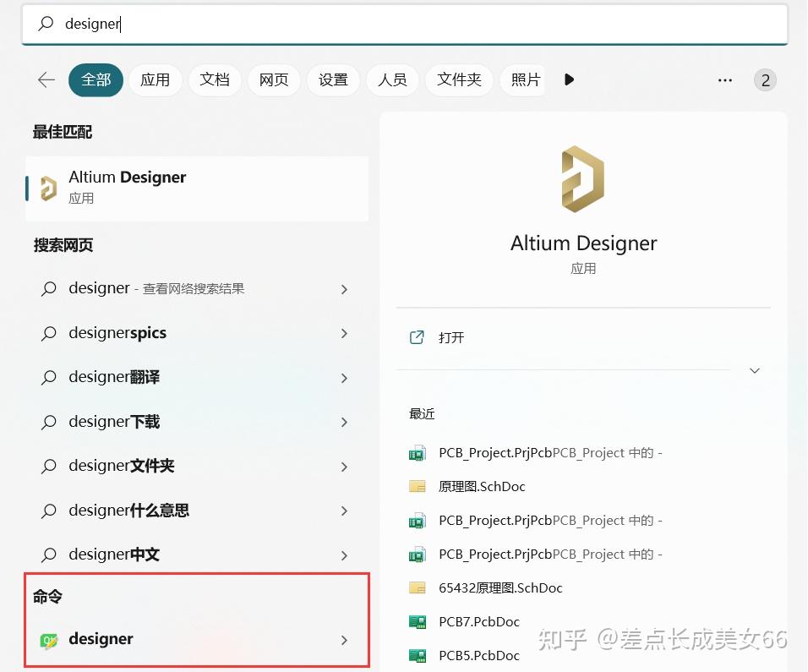Switch to the 文档 filter tab
This screenshot has height=672, width=808.
[x=215, y=79]
